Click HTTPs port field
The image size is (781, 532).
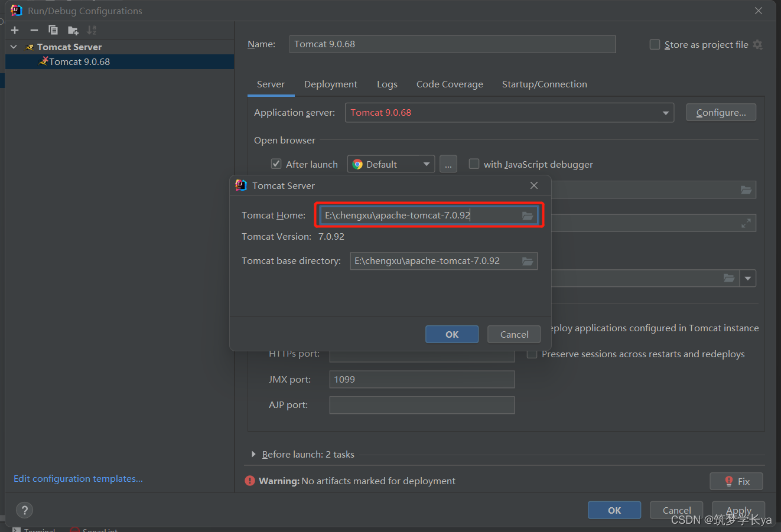point(422,356)
